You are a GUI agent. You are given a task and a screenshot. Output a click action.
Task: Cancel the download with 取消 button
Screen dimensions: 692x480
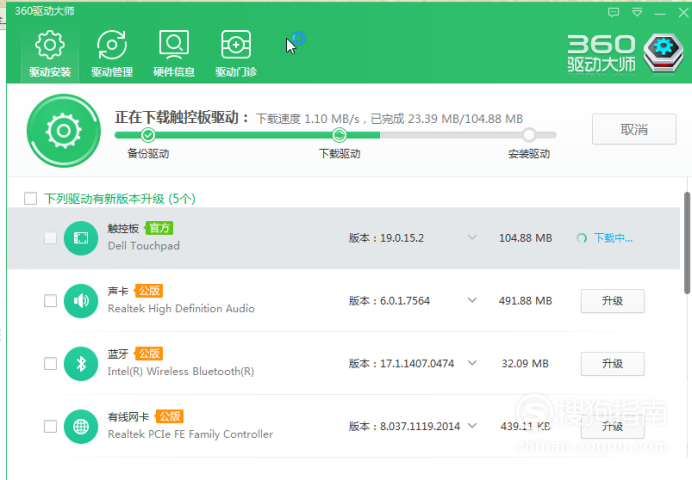coord(634,129)
